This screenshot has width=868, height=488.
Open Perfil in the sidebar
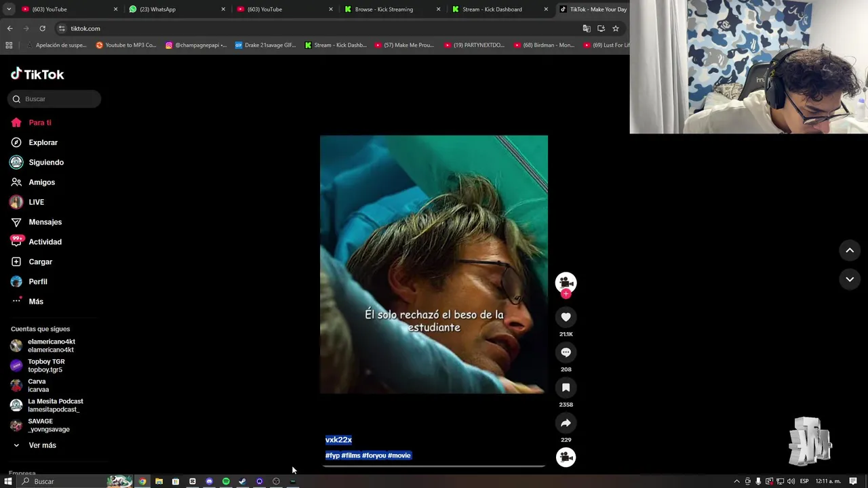[37, 281]
